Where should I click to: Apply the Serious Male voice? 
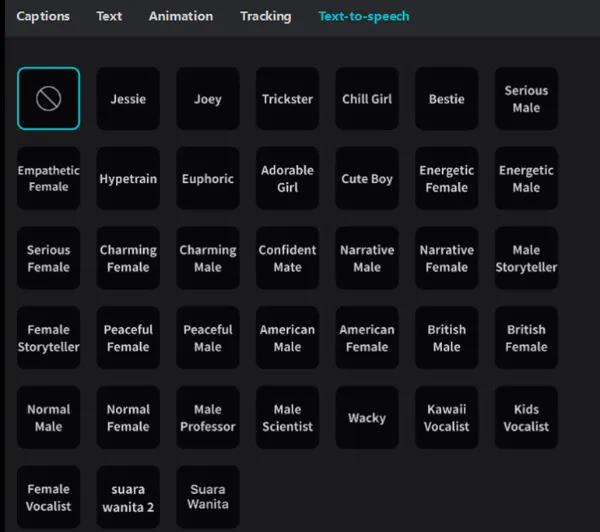coord(526,99)
